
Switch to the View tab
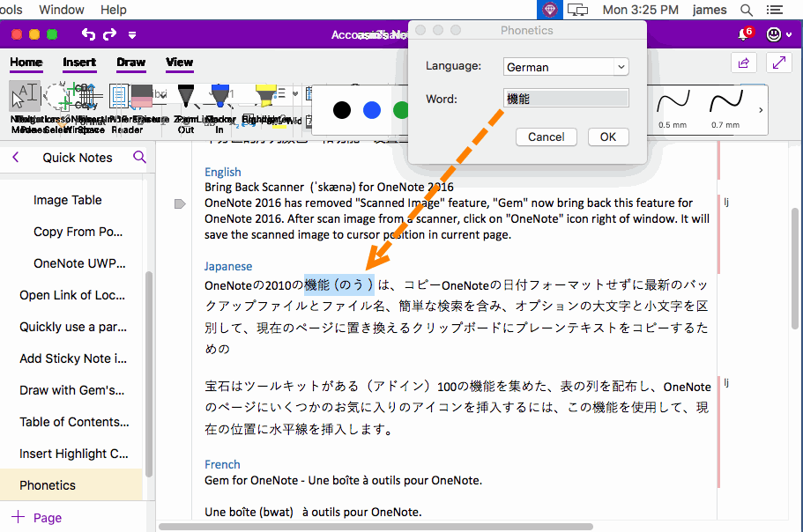pos(179,63)
